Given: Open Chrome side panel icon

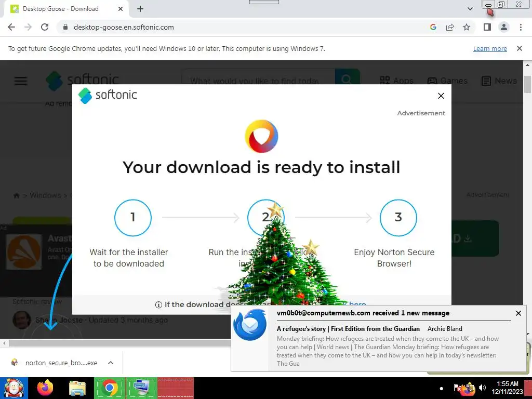Looking at the screenshot, I should pos(487,27).
